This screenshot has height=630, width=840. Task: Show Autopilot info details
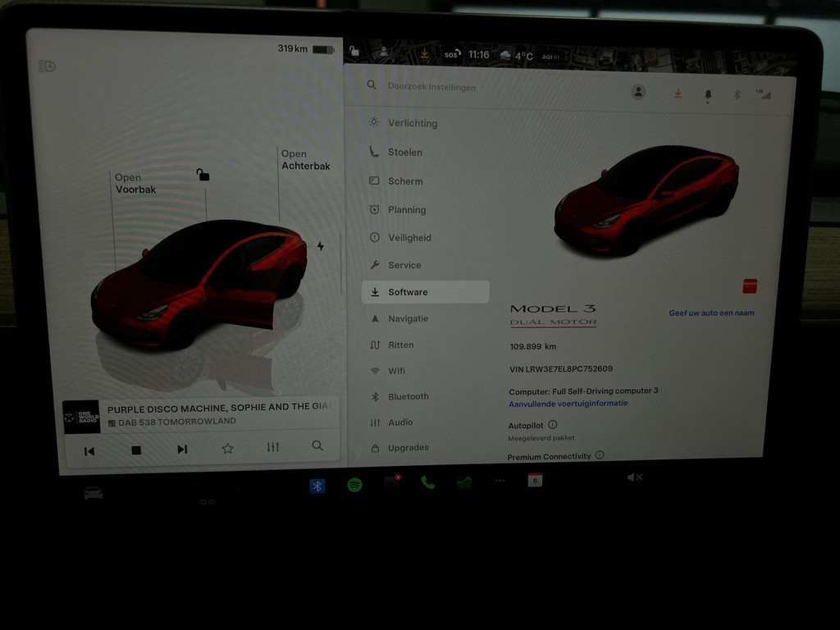[552, 425]
